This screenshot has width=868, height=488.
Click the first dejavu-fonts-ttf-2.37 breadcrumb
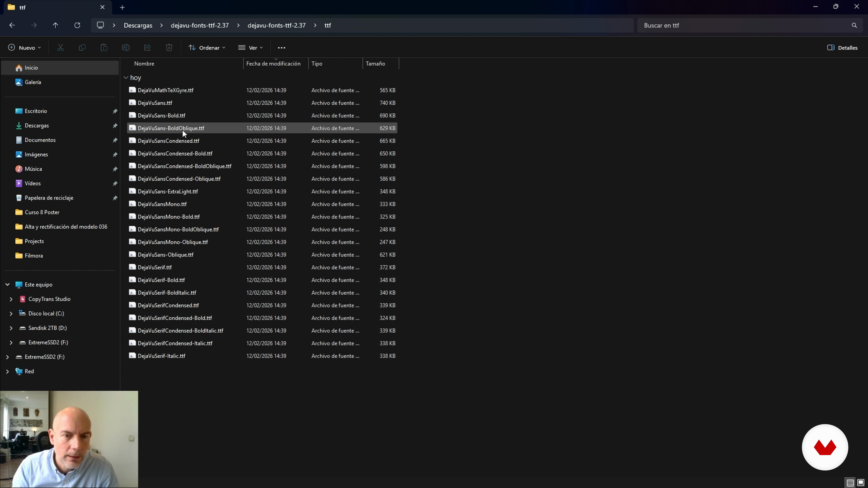click(x=200, y=25)
